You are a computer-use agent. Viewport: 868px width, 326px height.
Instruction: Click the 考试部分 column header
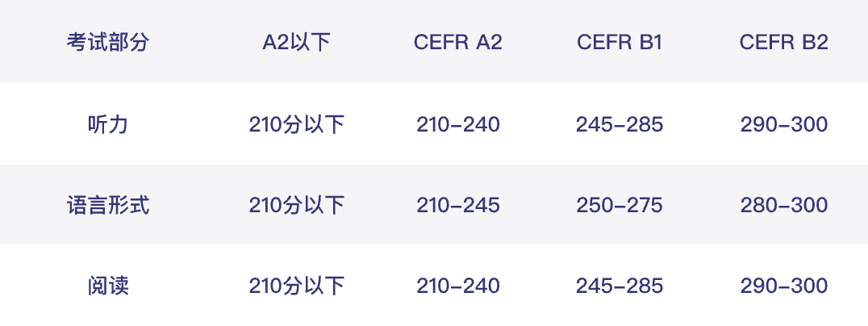point(108,43)
